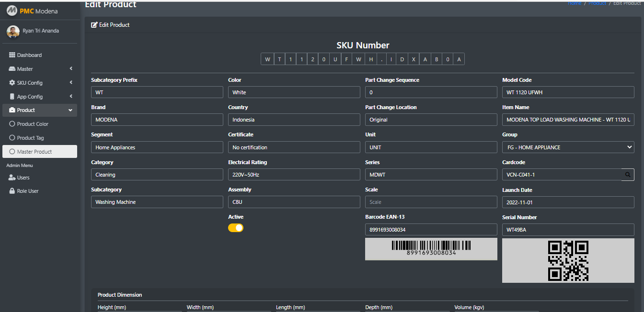Image resolution: width=644 pixels, height=312 pixels.
Task: Click the Product Color circle icon
Action: [x=12, y=124]
